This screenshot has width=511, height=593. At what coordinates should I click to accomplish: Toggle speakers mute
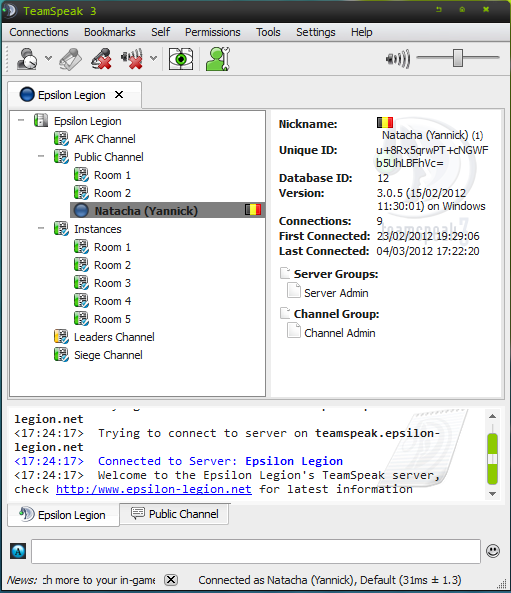click(132, 59)
